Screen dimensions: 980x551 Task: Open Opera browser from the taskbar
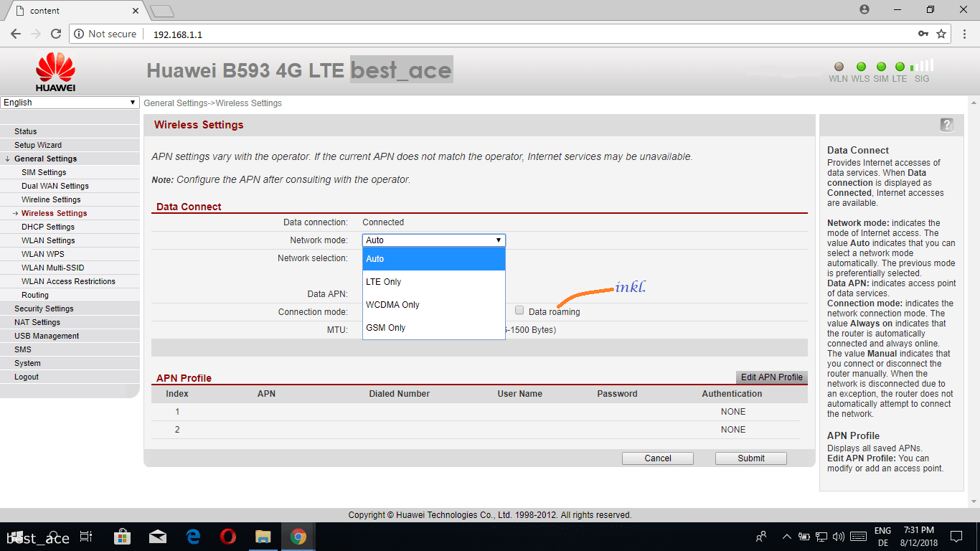point(228,537)
